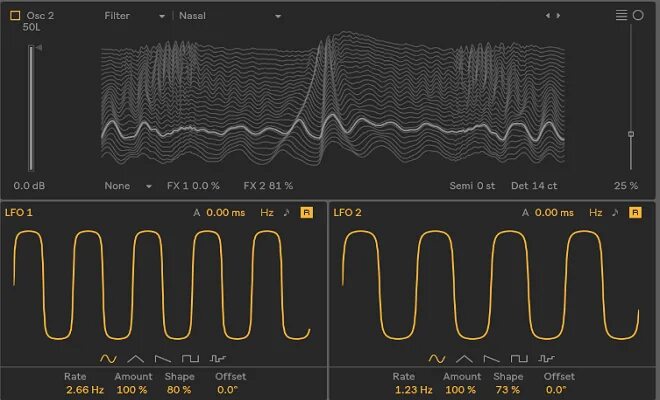Toggle the Osc 2 on/off square
Screen dimensions: 660x400
tap(15, 16)
